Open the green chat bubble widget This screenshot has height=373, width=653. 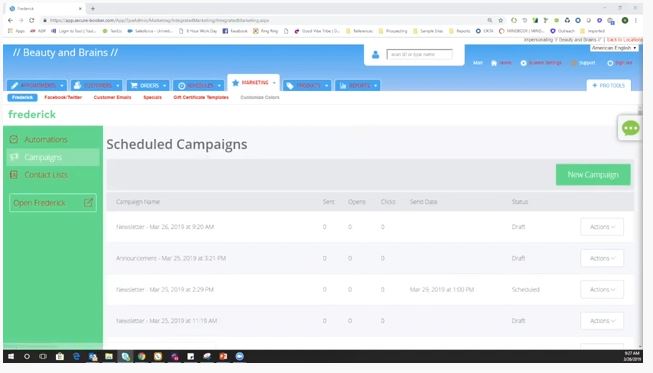[x=630, y=128]
